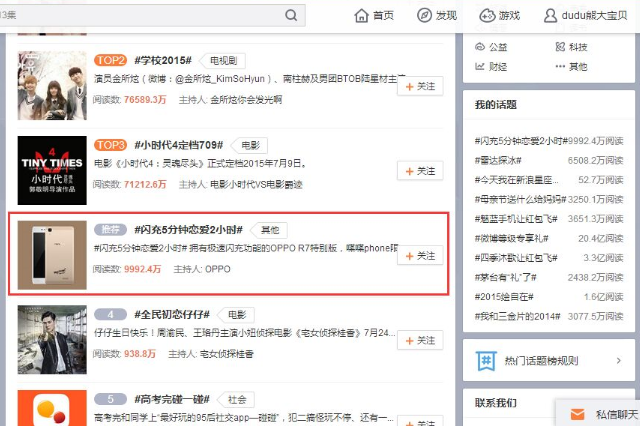This screenshot has height=426, width=640.
Task: Click chevron arrow next to 热门话题榜规则
Action: coord(619,361)
